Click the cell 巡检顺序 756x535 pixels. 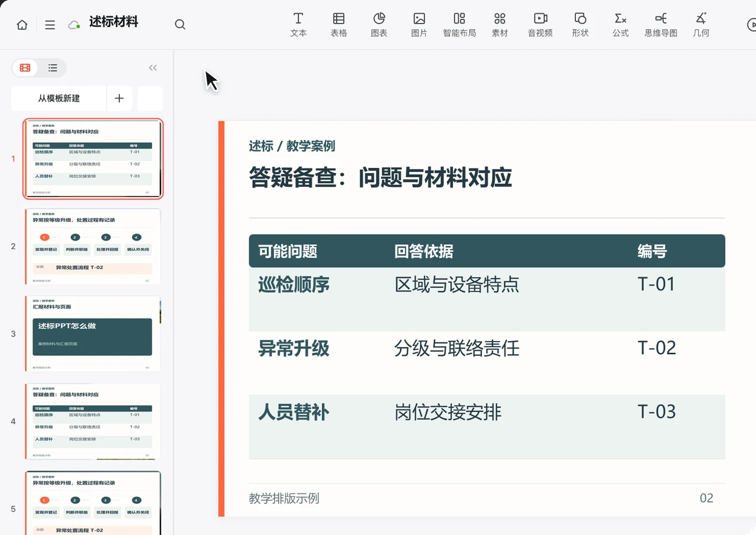[x=294, y=285]
